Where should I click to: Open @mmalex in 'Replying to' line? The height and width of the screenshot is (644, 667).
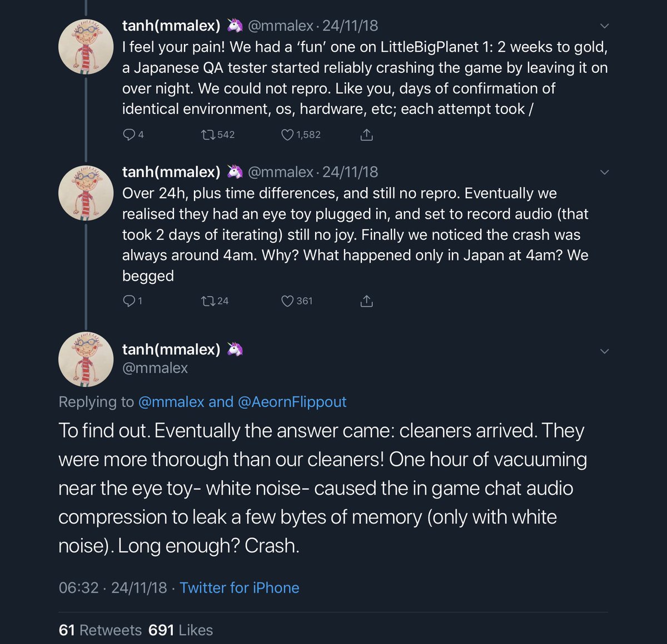coord(171,402)
